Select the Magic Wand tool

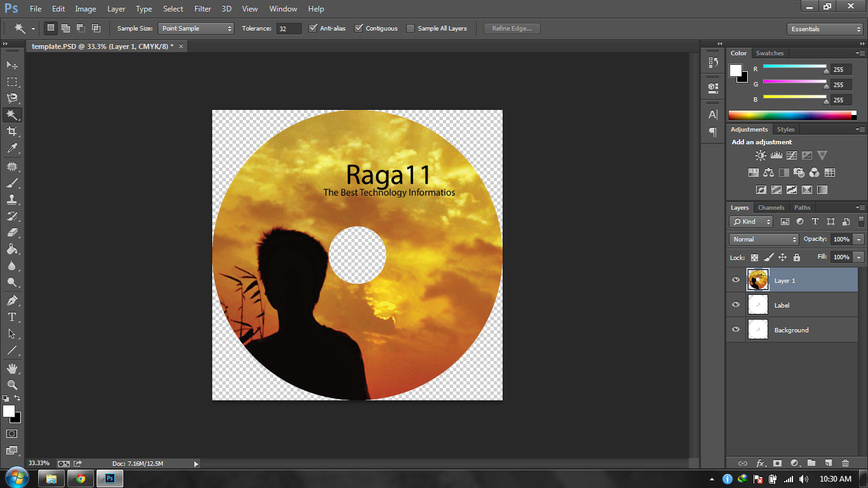13,115
